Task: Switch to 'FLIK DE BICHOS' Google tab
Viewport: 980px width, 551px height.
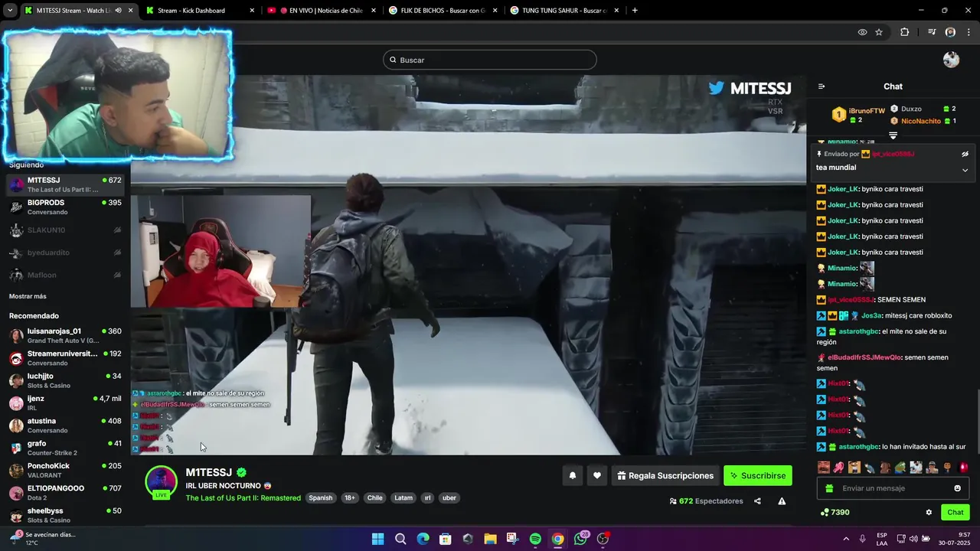Action: tap(442, 11)
